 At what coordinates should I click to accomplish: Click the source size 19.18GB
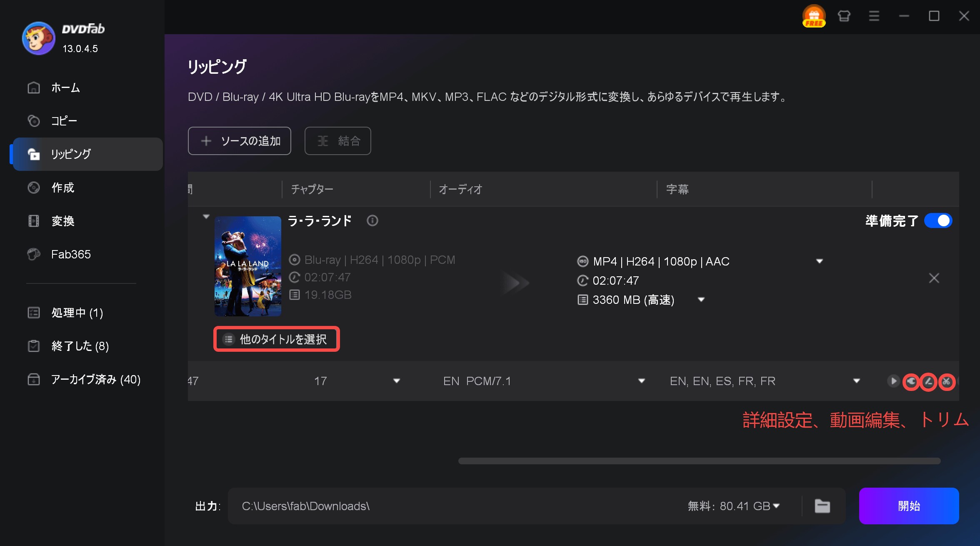[328, 295]
